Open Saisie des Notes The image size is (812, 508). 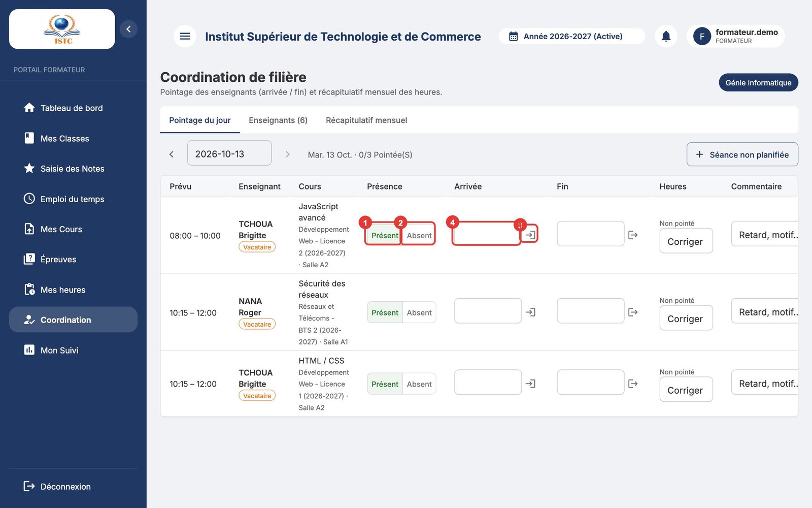pyautogui.click(x=73, y=168)
